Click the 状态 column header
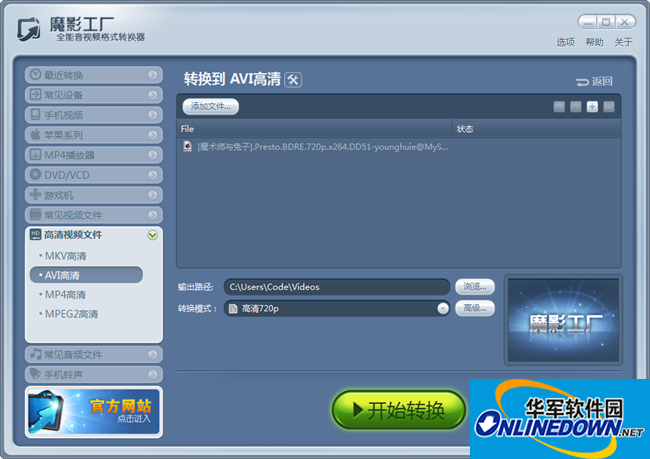Viewport: 650px width, 459px height. [x=537, y=129]
